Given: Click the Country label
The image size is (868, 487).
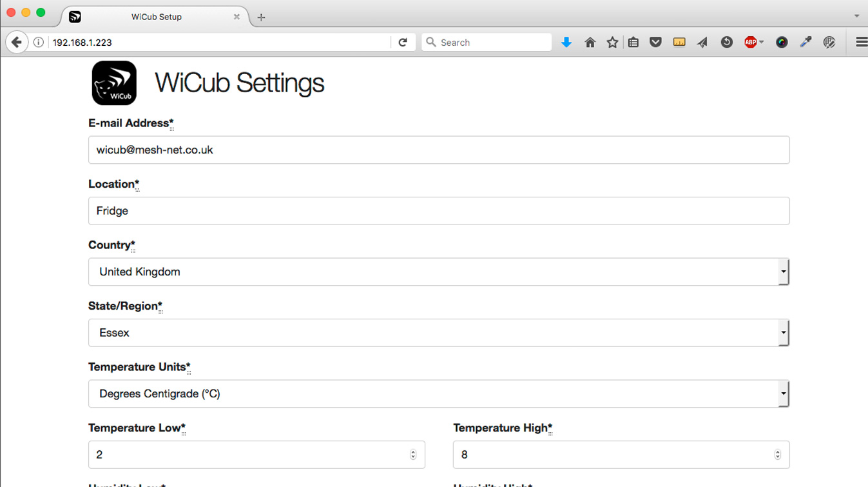Looking at the screenshot, I should tap(111, 245).
